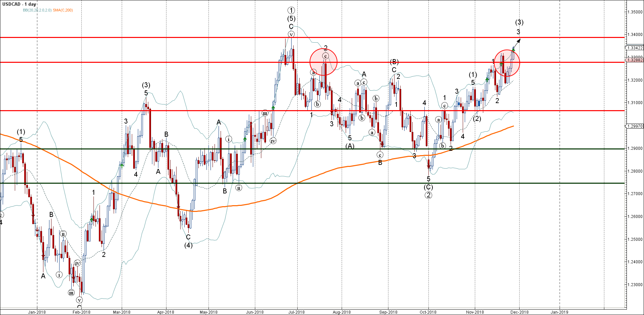Click the circled 2 label below October low
Viewport: 644px width, 315px height.
pos(428,195)
